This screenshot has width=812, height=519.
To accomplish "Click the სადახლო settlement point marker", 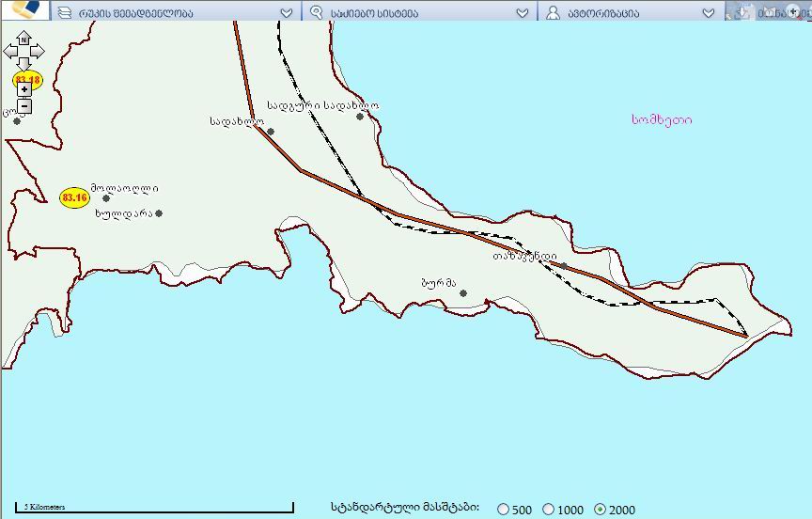I will coord(271,132).
